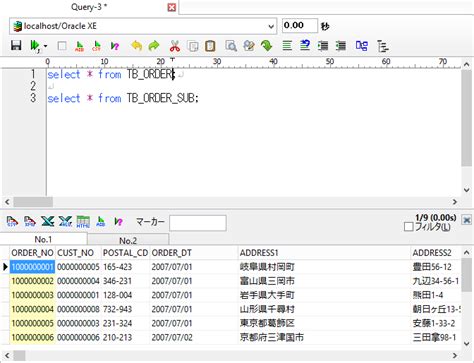
Task: Select the cell 京都府三津国市
Action: (x=325, y=337)
